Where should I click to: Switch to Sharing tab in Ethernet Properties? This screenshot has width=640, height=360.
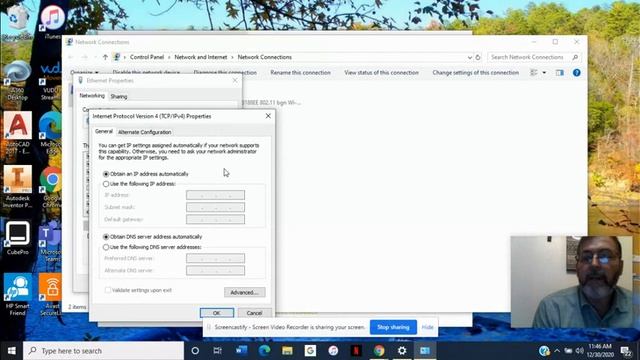pos(119,97)
